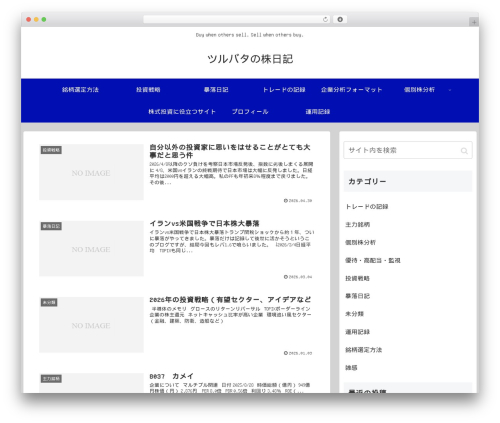Click the 2026年の投資戦略 article's excerpt text
The image size is (500, 423).
(230, 315)
